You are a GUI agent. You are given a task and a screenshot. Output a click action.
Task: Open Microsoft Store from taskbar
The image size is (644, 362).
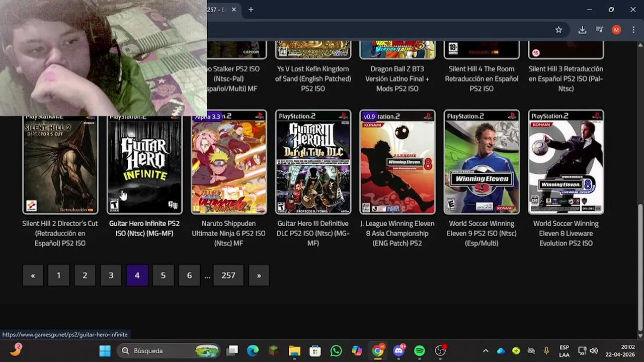(x=315, y=350)
